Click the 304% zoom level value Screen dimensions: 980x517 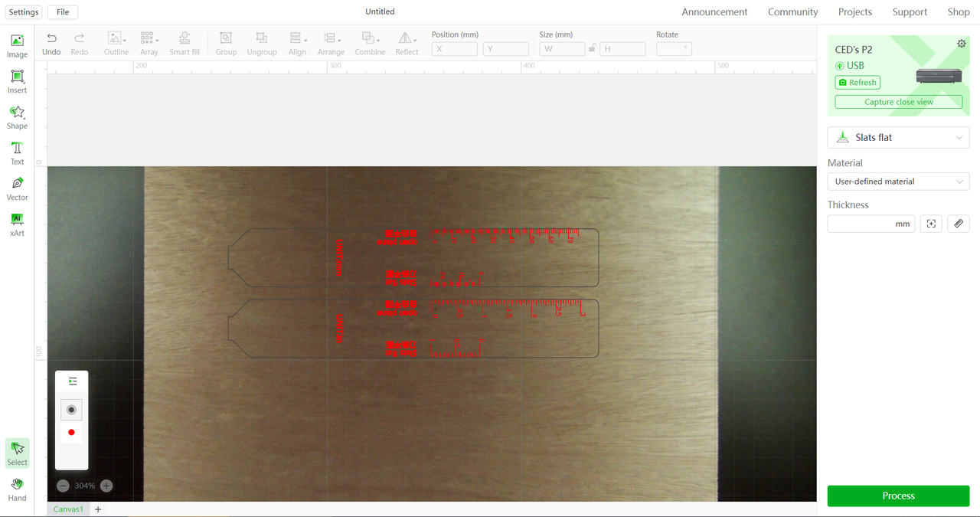point(85,486)
